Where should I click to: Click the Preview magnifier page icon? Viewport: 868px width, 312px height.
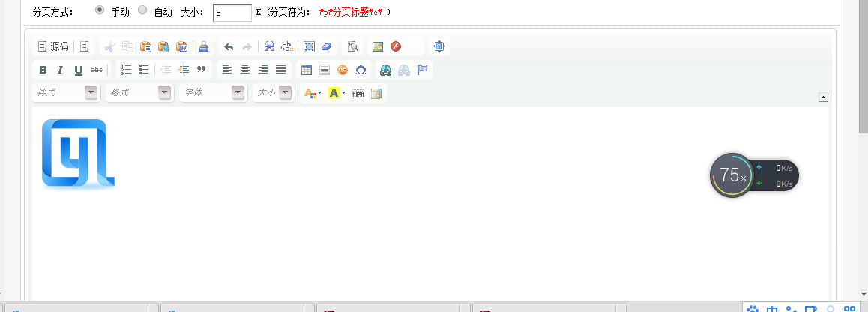click(x=352, y=46)
